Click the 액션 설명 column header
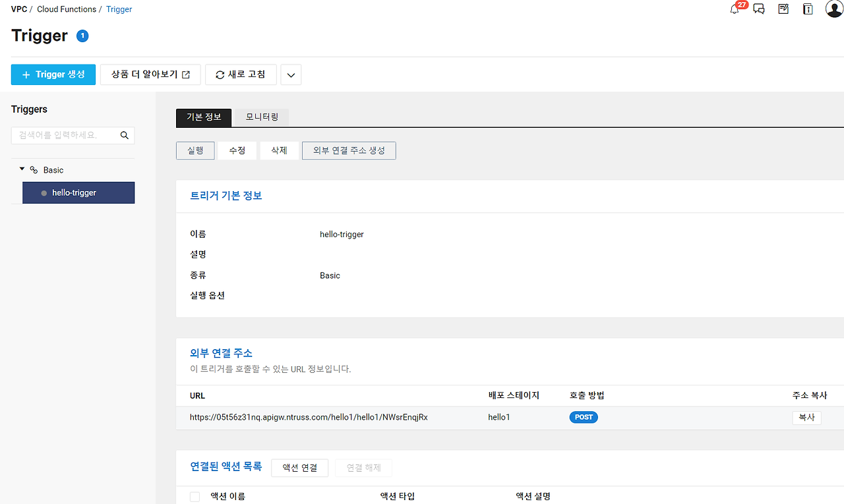This screenshot has width=844, height=504. pyautogui.click(x=533, y=496)
